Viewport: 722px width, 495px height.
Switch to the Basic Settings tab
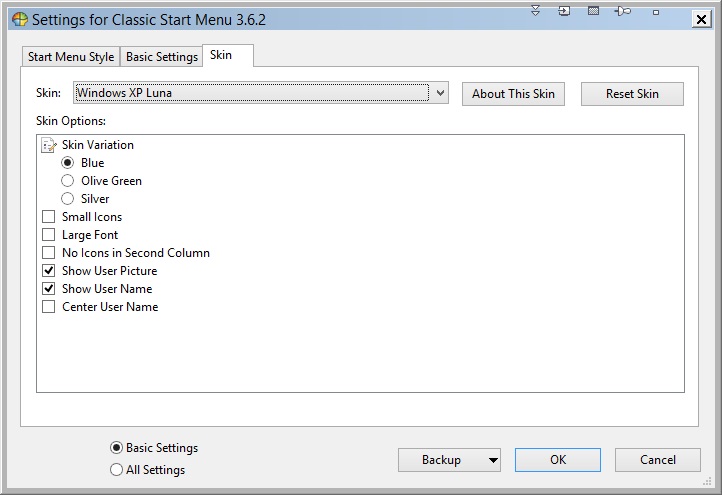162,57
